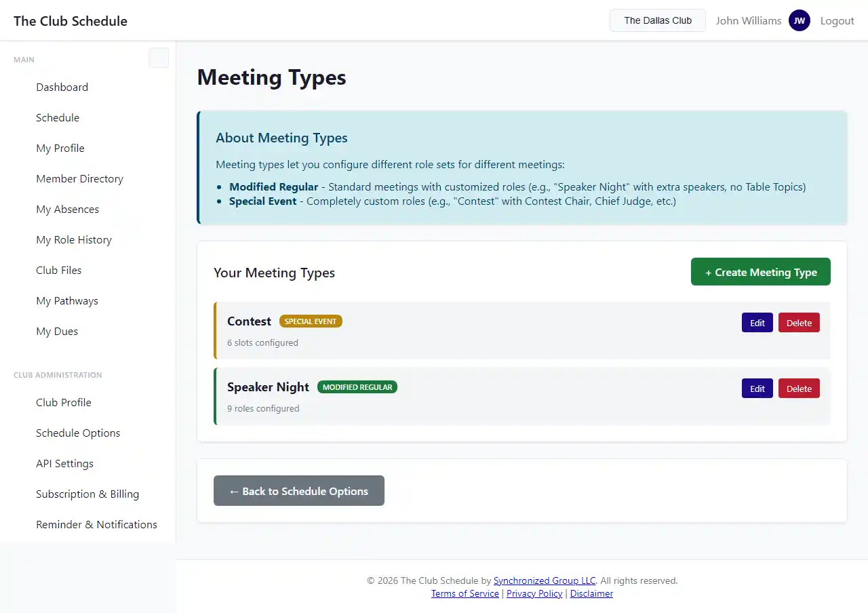Log out using the Logout link
Screen dimensions: 868x613
coord(837,20)
